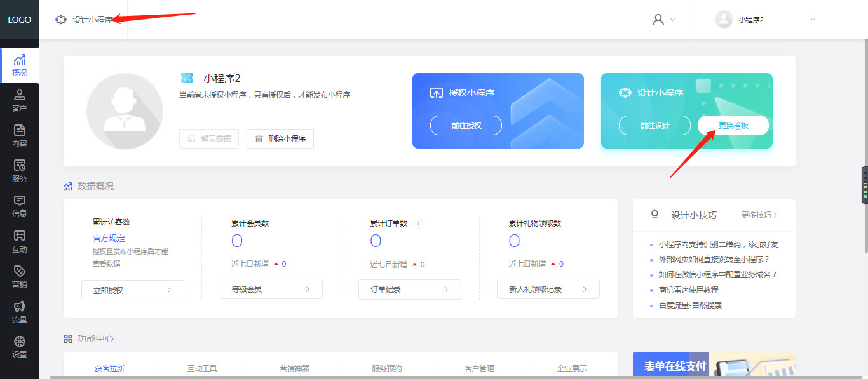Open the 营销 marketing sidebar icon
Viewport: 868px width, 379px height.
pyautogui.click(x=19, y=276)
